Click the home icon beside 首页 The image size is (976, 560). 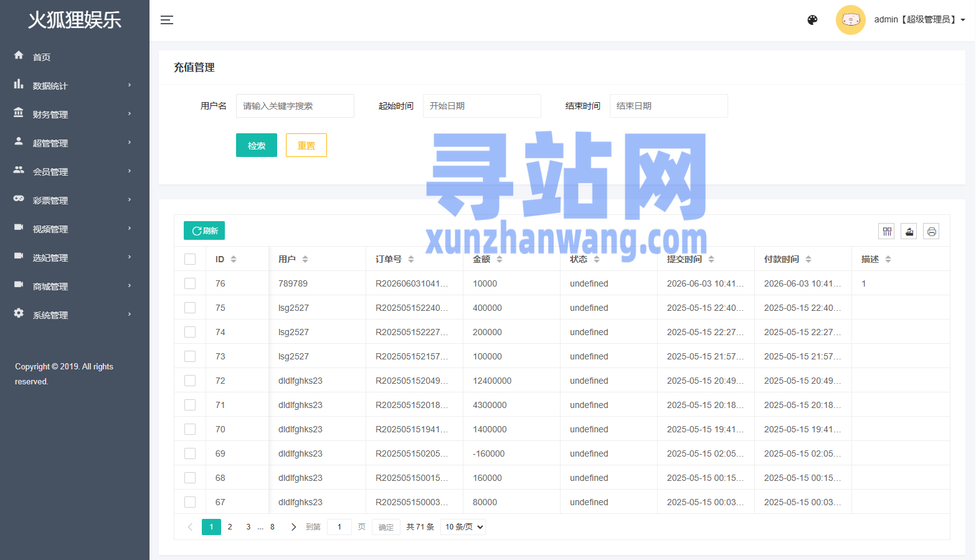tap(19, 55)
